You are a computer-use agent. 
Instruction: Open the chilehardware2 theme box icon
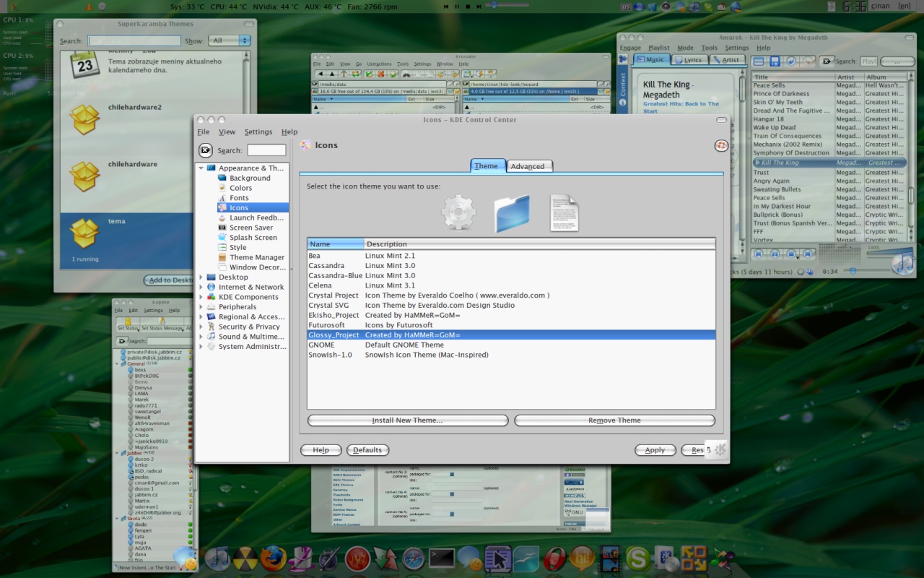click(x=84, y=119)
